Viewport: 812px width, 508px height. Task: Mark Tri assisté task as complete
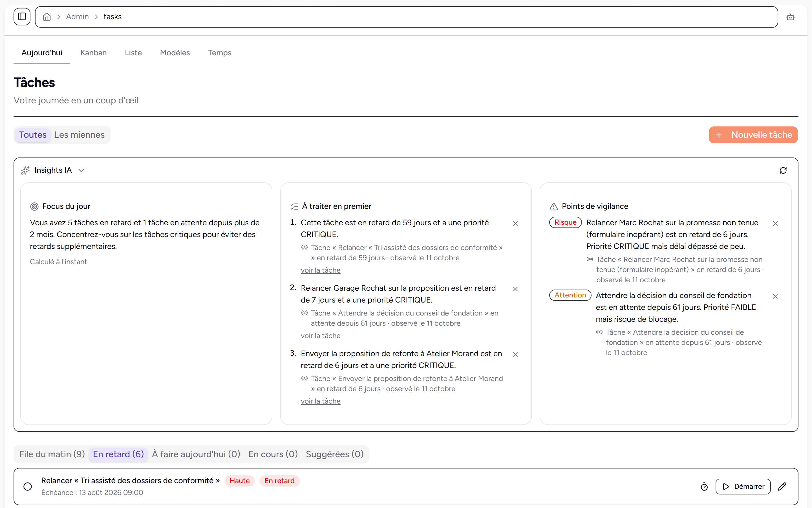click(x=28, y=487)
